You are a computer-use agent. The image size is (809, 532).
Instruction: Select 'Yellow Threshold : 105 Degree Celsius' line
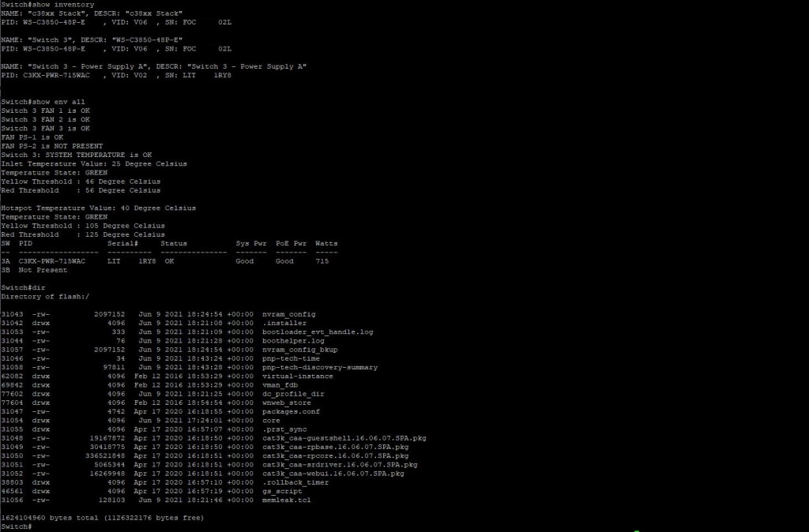(83, 226)
